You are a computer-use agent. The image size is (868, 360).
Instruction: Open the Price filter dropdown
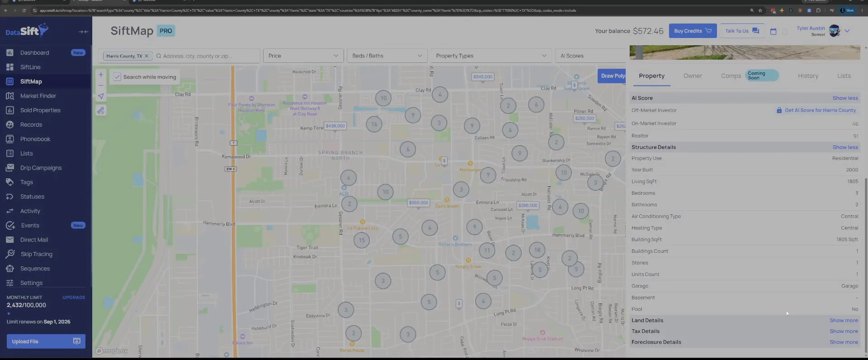[x=303, y=56]
